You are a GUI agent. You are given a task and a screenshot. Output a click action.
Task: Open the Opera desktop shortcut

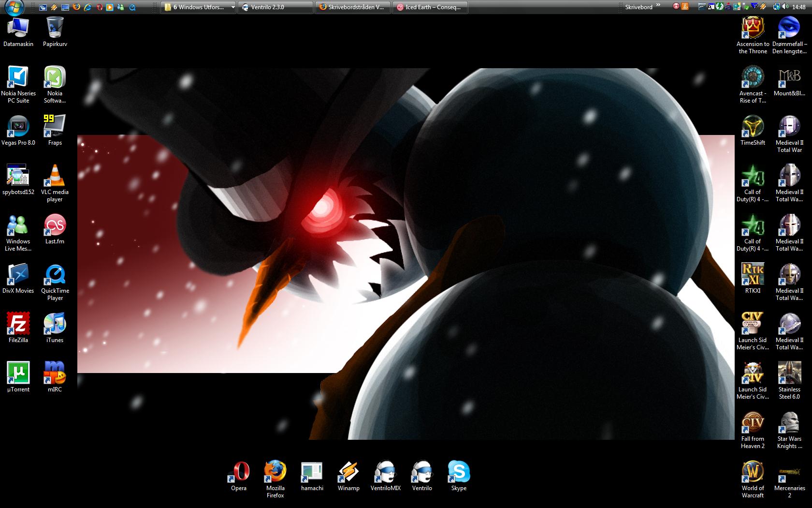click(239, 476)
